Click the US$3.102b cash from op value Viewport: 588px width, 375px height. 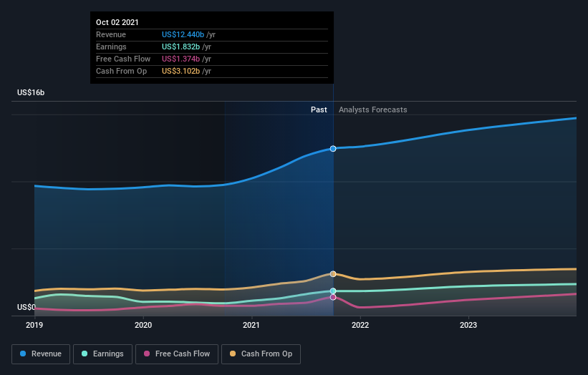tap(180, 71)
